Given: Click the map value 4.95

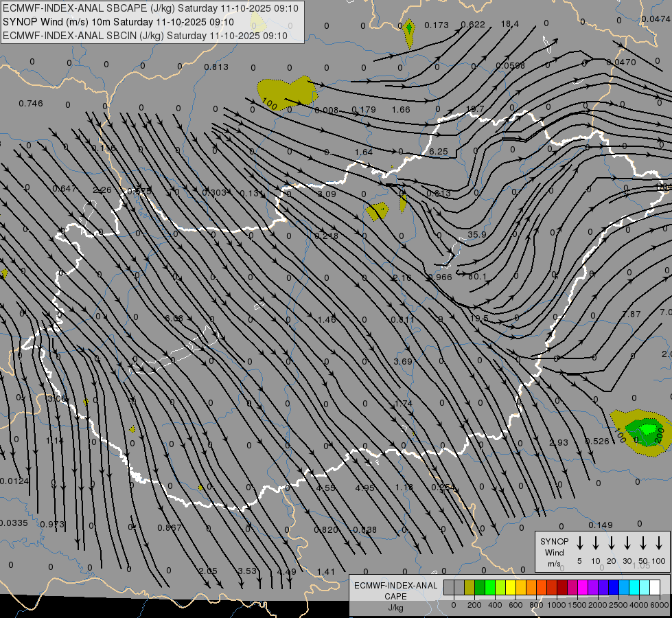Looking at the screenshot, I should (x=365, y=488).
